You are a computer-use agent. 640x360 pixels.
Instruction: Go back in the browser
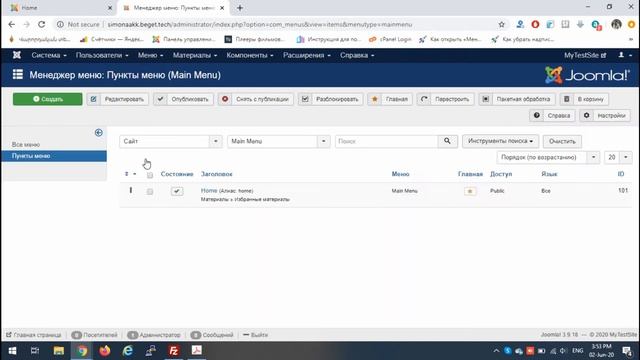(11, 24)
